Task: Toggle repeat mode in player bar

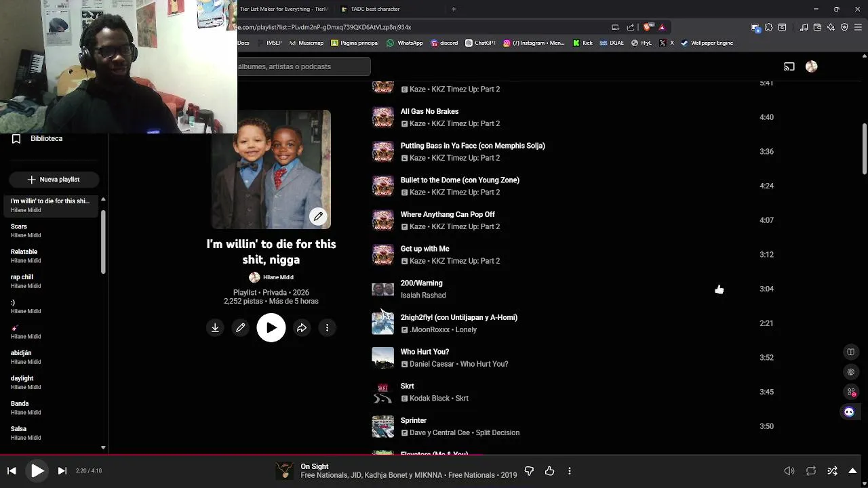Action: [x=811, y=470]
